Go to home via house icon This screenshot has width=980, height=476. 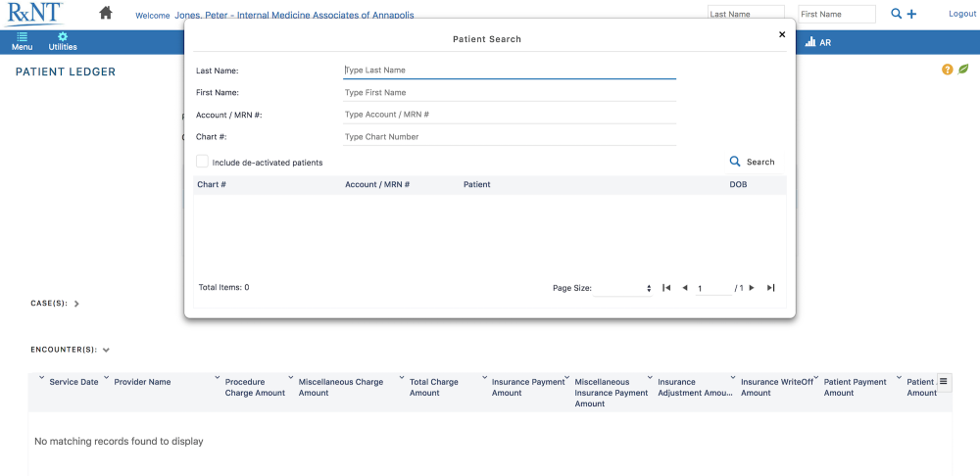point(106,13)
